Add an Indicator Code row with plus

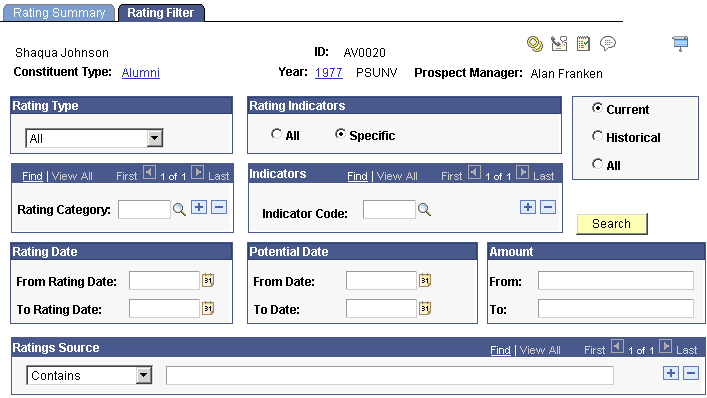528,207
